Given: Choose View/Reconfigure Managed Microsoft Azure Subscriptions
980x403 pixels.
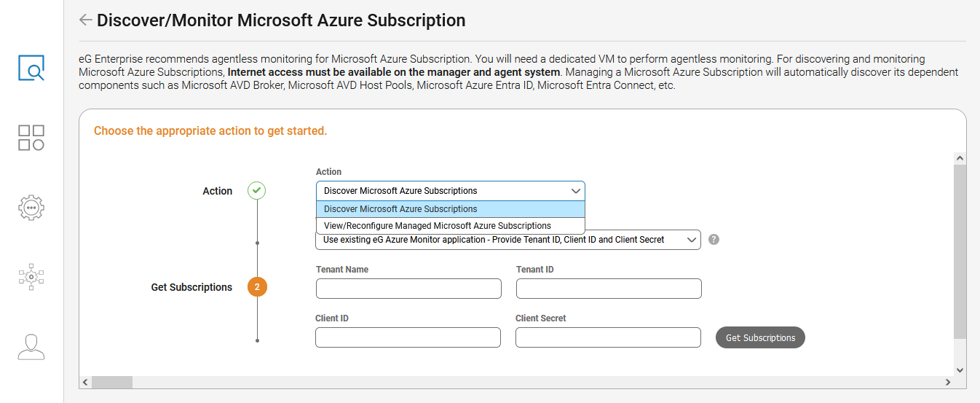Looking at the screenshot, I should point(450,226).
